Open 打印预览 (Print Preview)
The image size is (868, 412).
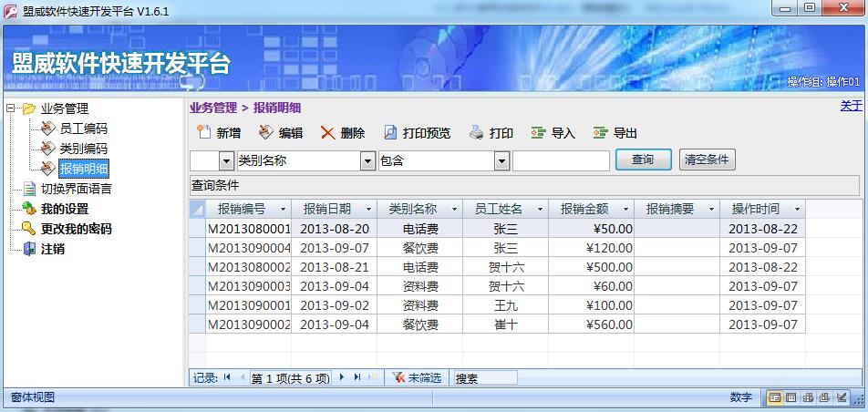tap(417, 133)
